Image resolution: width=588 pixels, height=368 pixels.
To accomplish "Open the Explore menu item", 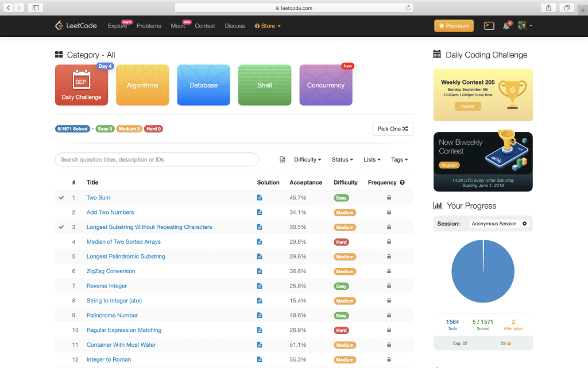I will tap(117, 26).
